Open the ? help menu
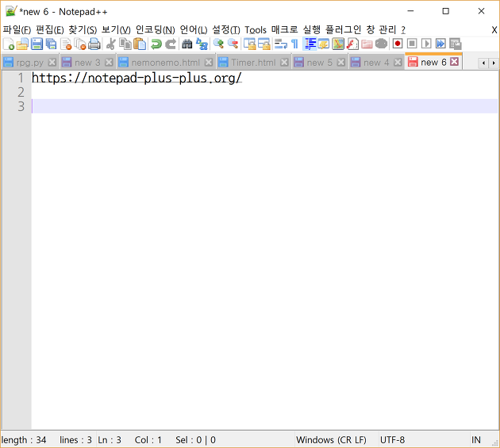Screen dimensions: 500x448 coord(403,30)
